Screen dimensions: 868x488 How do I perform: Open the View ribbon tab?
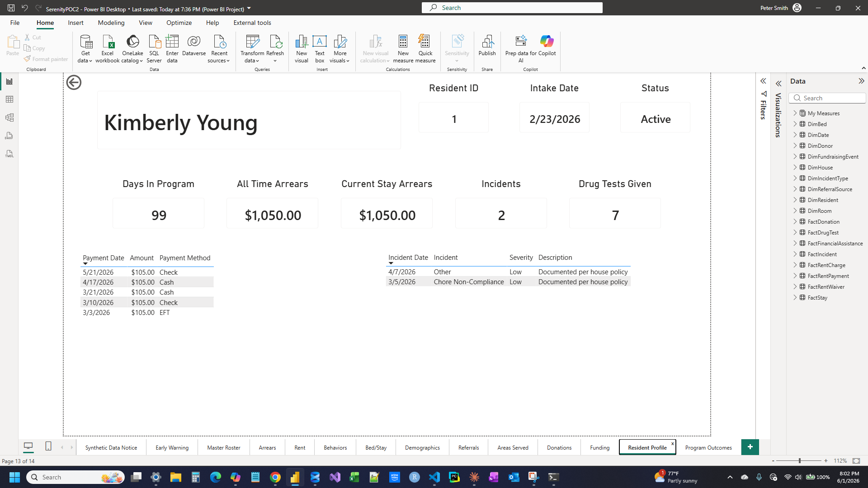point(146,23)
